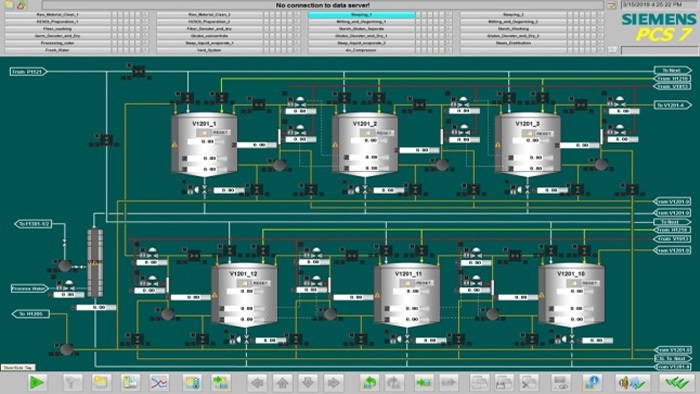Select the valve symbol beside From P1121
The height and width of the screenshot is (394, 700).
pos(138,71)
